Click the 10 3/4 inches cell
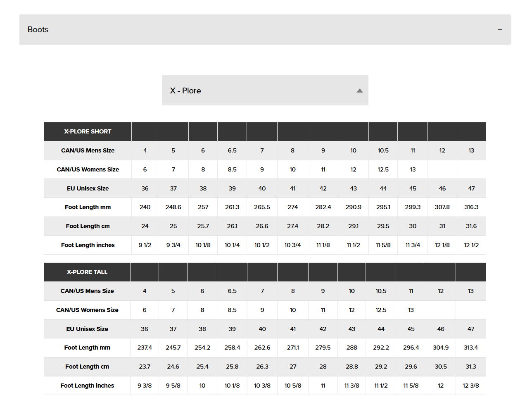 tap(292, 245)
